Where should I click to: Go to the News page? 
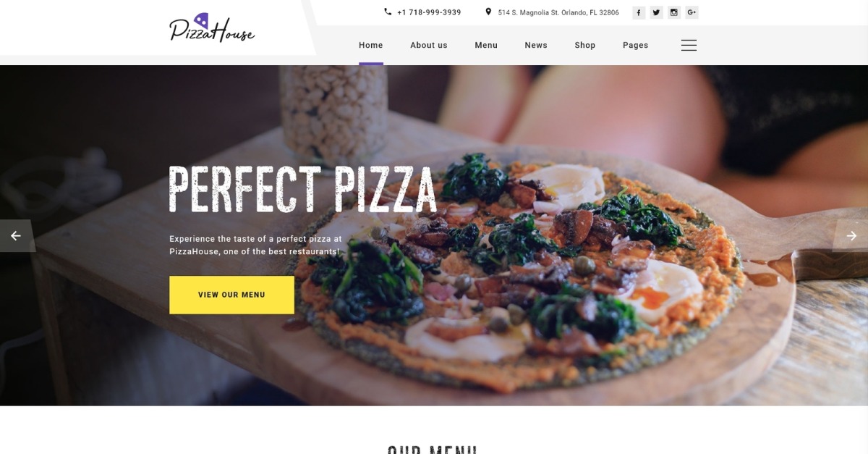tap(536, 45)
